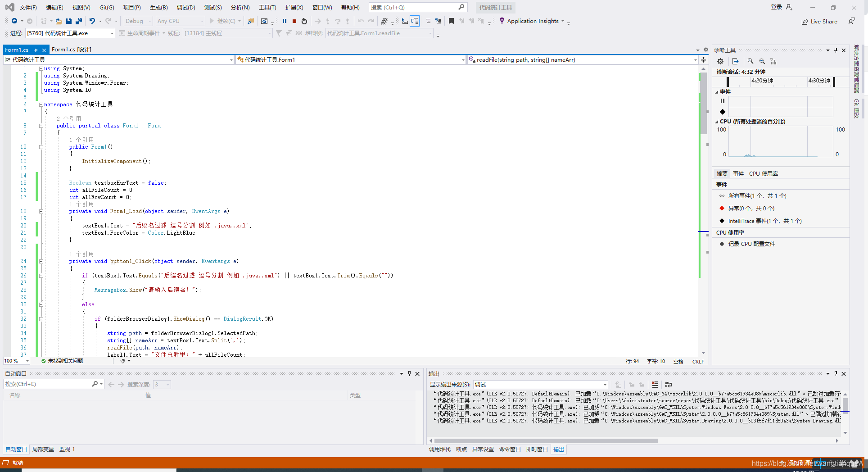Image resolution: width=868 pixels, height=472 pixels.
Task: Click IntelliTrace 事件 summary link
Action: click(x=765, y=221)
